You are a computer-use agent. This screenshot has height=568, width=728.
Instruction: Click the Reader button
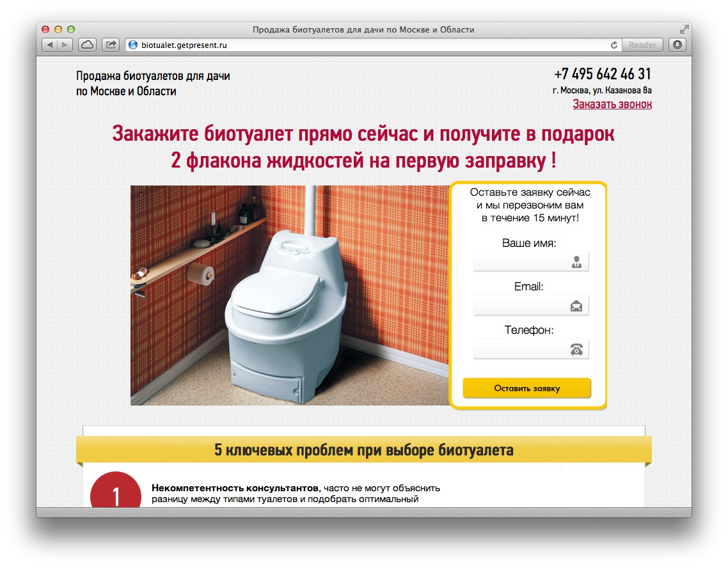click(642, 45)
